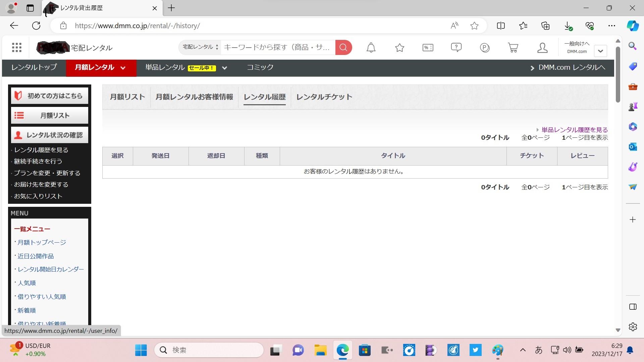
Task: Launch Twitter from the taskbar
Action: (475, 350)
